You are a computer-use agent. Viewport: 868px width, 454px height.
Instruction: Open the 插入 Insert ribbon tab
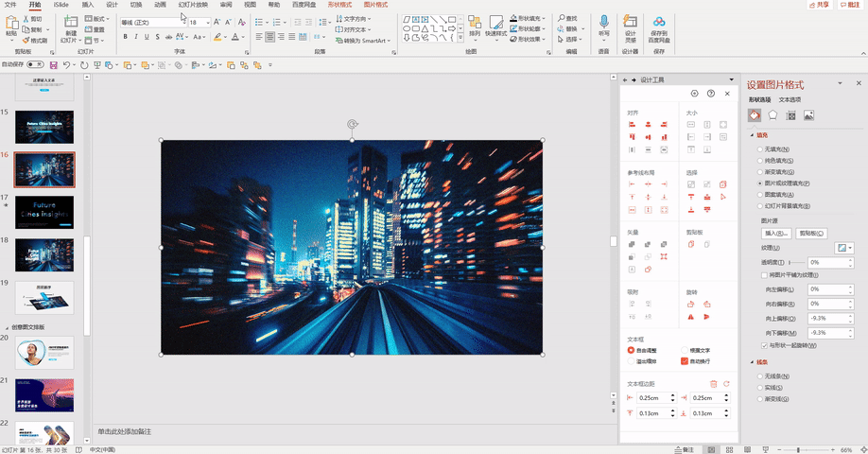pyautogui.click(x=87, y=5)
